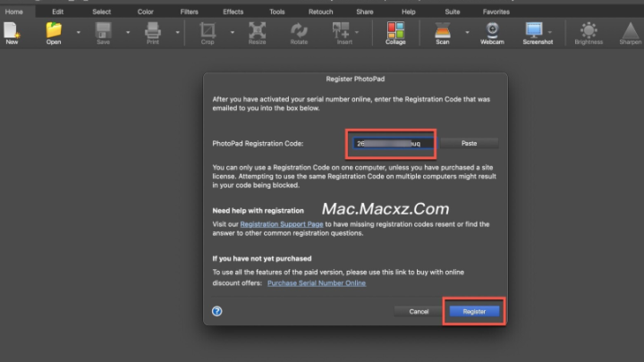The width and height of the screenshot is (644, 362).
Task: Switch to the Filters tab
Action: (x=189, y=12)
